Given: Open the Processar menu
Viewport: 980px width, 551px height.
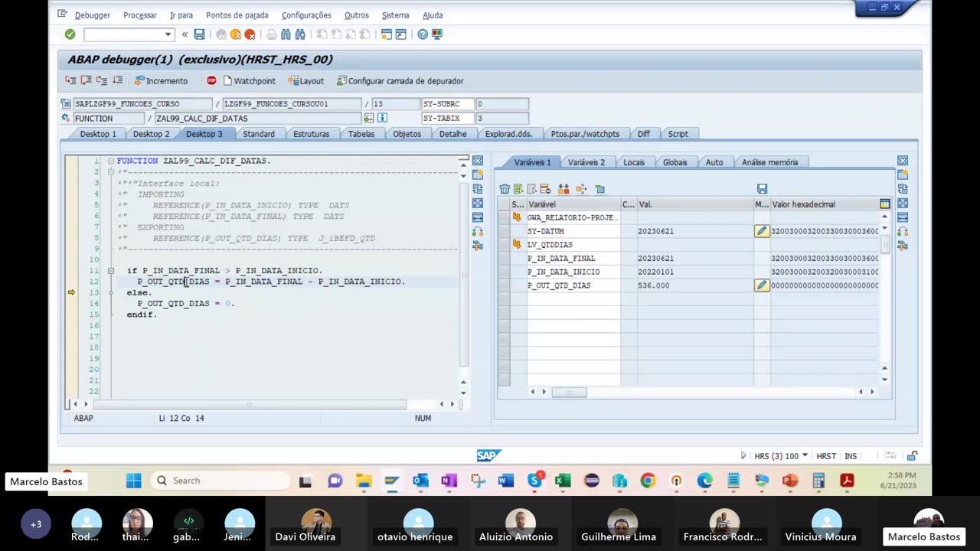Looking at the screenshot, I should [139, 15].
